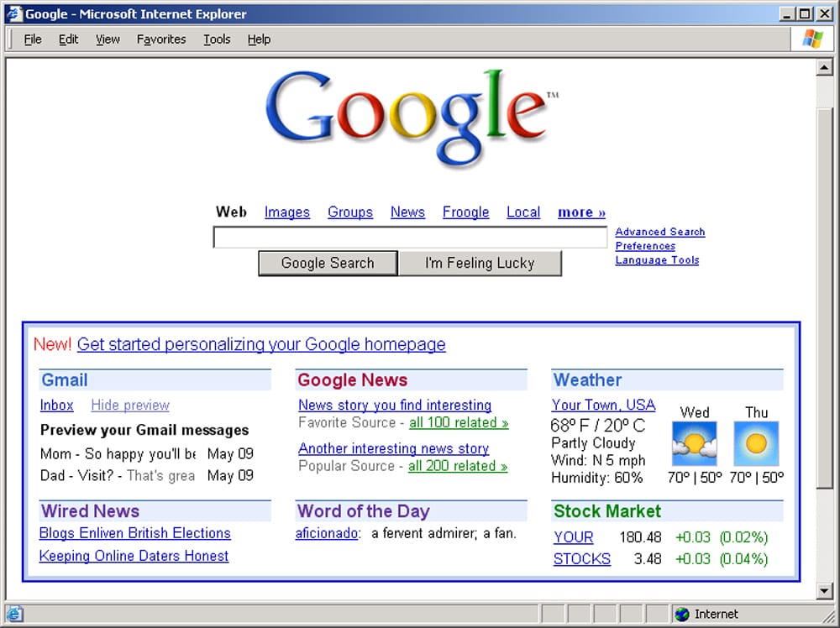
Task: Click the Wednesday partly cloudy weather icon
Action: (694, 444)
